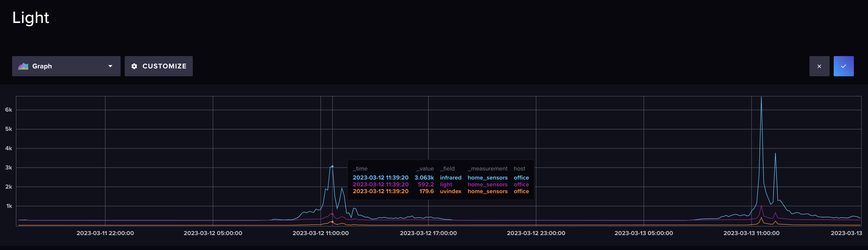Click the infrared row timestamp 2023-03-12 11:39:20
The image size is (868, 250).
tap(381, 178)
